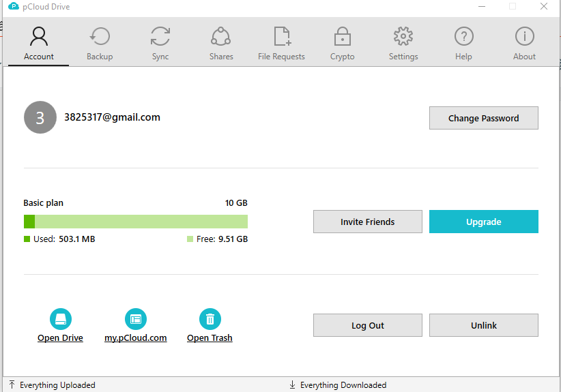Click the Log Out button

coord(368,325)
